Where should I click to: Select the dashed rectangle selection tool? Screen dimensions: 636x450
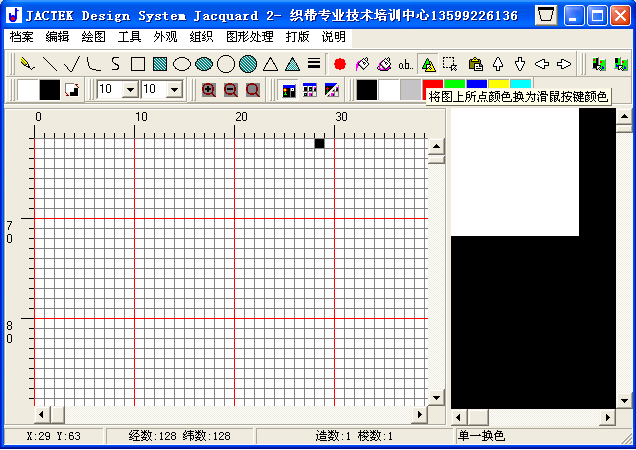tap(450, 64)
